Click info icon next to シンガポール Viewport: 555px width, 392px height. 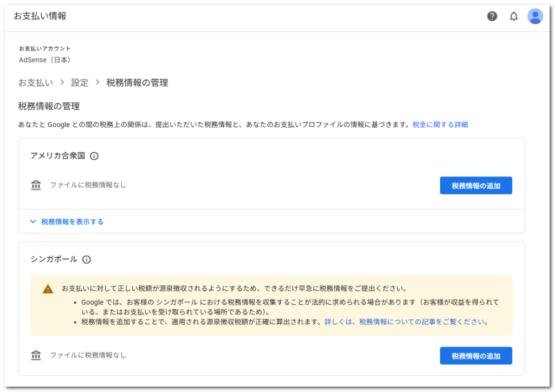point(86,259)
